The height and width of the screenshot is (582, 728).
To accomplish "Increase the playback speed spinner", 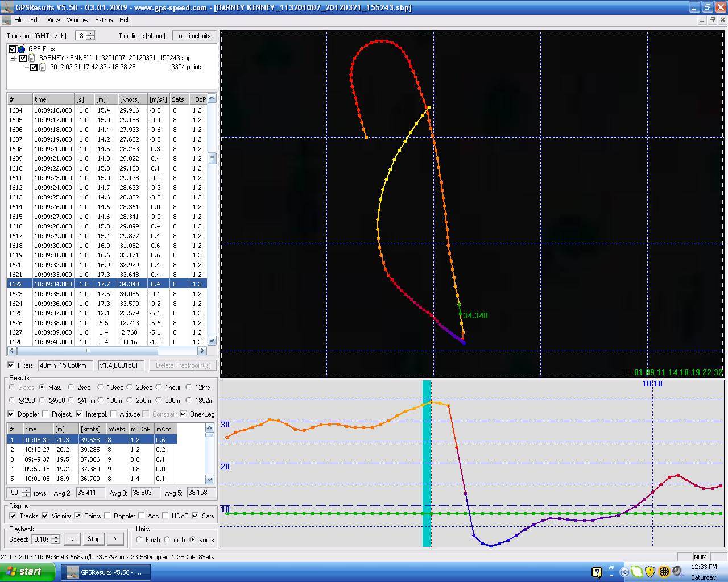I will click(x=55, y=537).
